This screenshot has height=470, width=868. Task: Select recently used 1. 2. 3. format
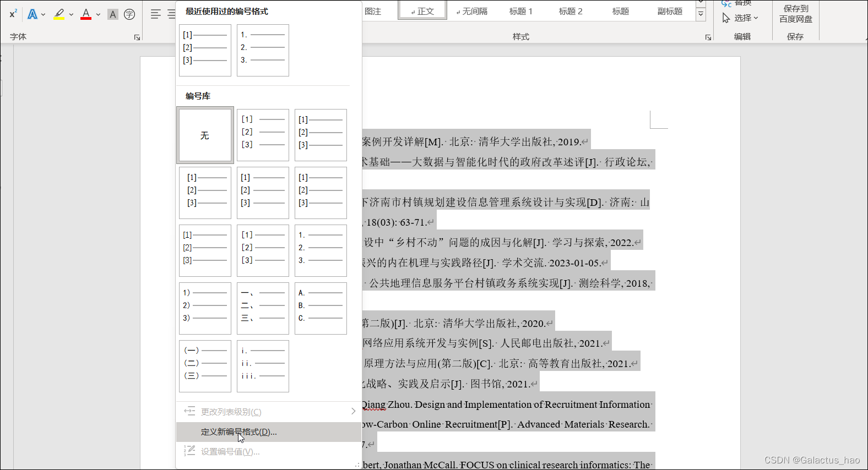coord(263,50)
